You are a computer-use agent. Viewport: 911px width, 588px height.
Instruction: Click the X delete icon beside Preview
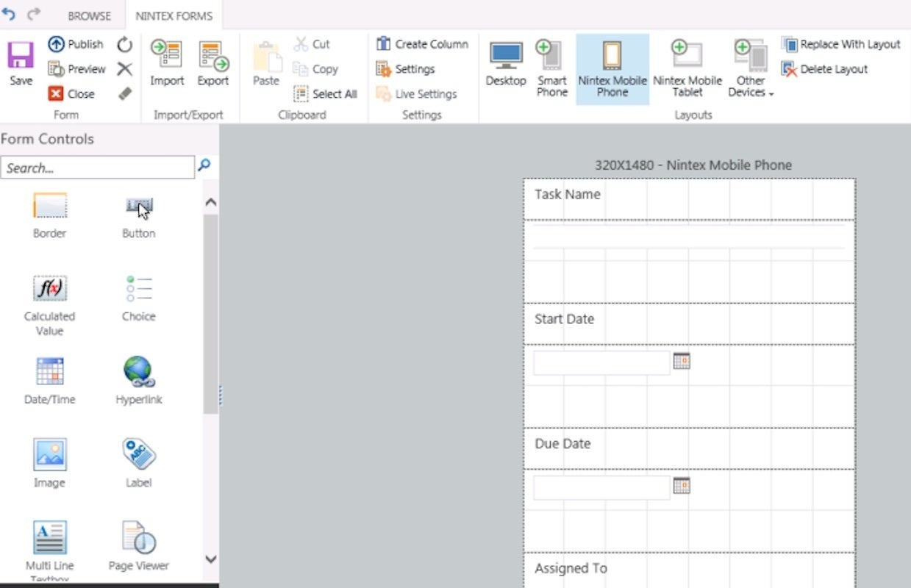(125, 69)
